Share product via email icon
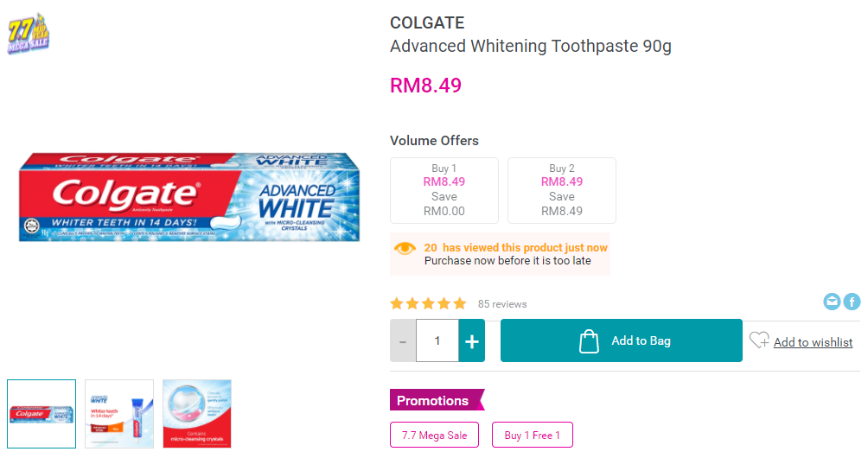868x458 pixels. click(832, 302)
